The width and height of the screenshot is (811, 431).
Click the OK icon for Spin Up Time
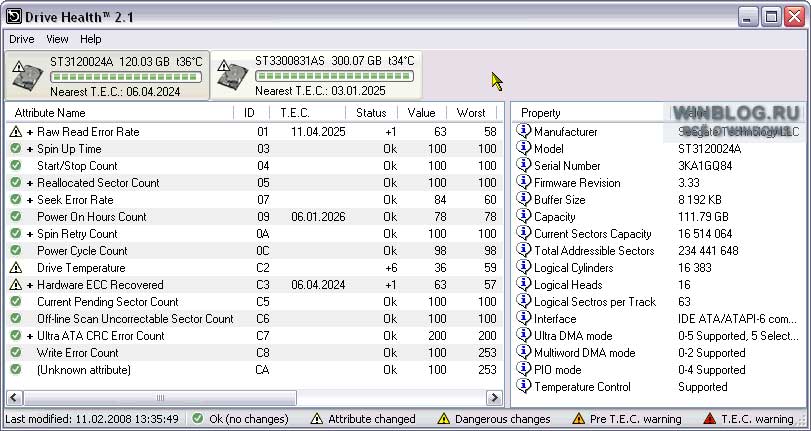click(16, 148)
